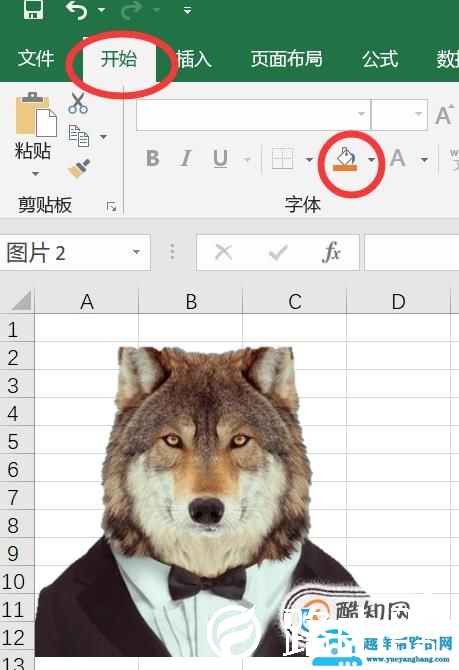459x670 pixels.
Task: Switch to the 公式 ribbon tab
Action: (380, 59)
